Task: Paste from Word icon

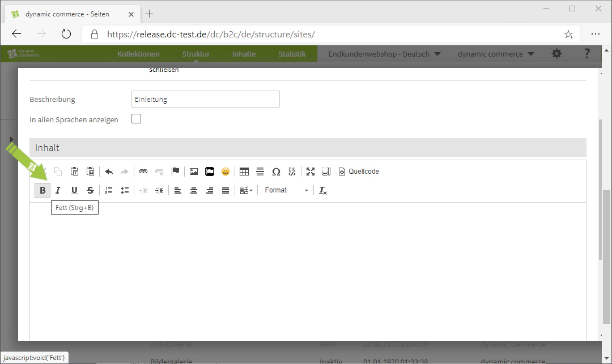Action: point(90,172)
